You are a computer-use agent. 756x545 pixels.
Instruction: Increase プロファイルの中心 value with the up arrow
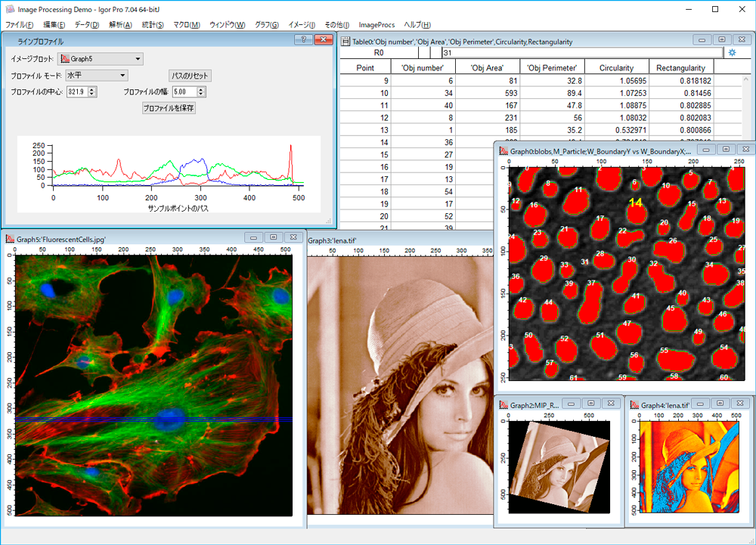pyautogui.click(x=92, y=89)
